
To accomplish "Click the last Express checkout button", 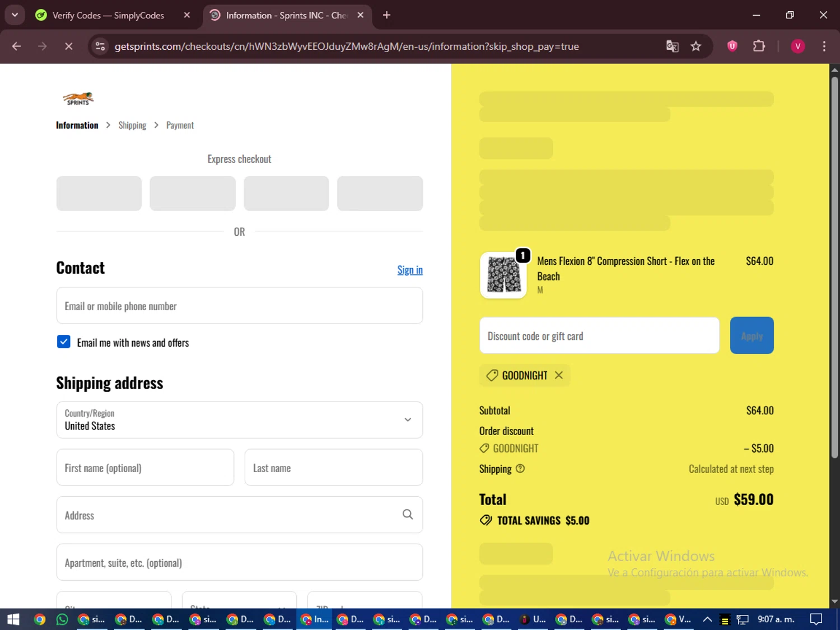I will (380, 193).
